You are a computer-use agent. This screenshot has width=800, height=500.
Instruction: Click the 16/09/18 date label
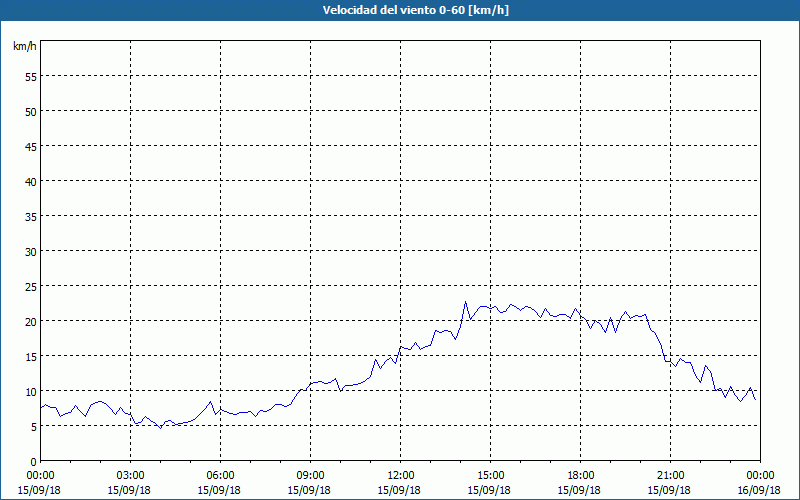760,490
